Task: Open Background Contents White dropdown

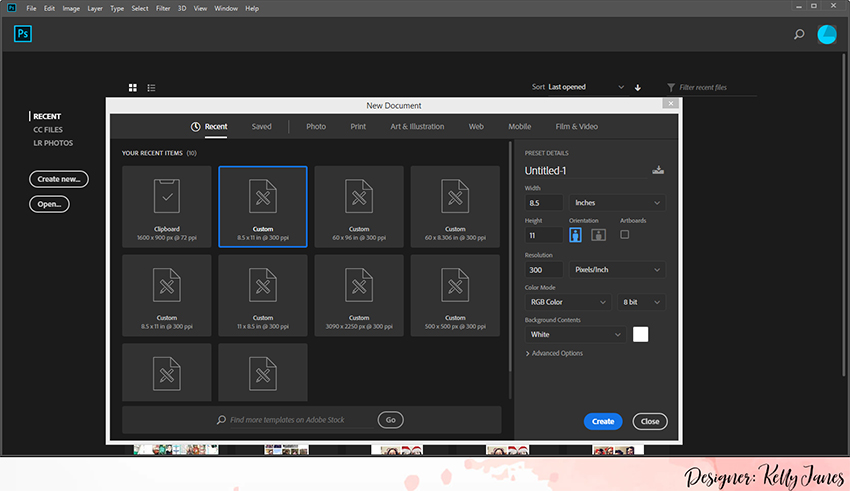Action: click(575, 334)
